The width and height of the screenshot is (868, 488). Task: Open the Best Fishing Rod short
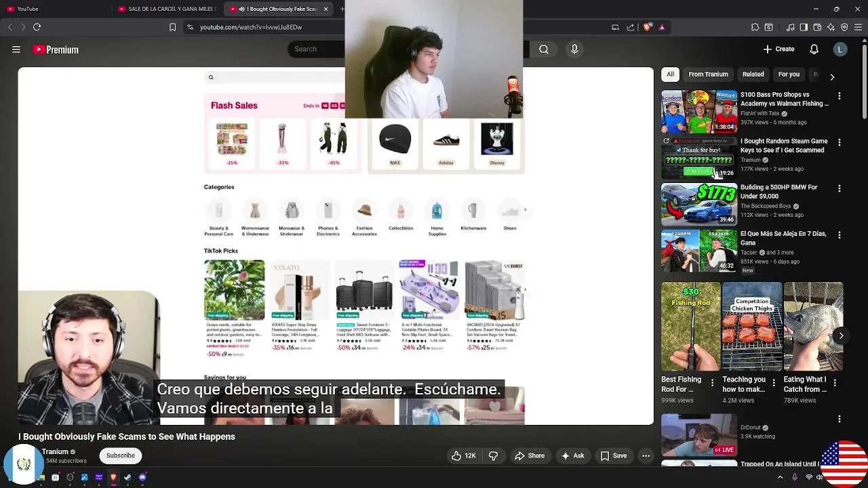(691, 327)
